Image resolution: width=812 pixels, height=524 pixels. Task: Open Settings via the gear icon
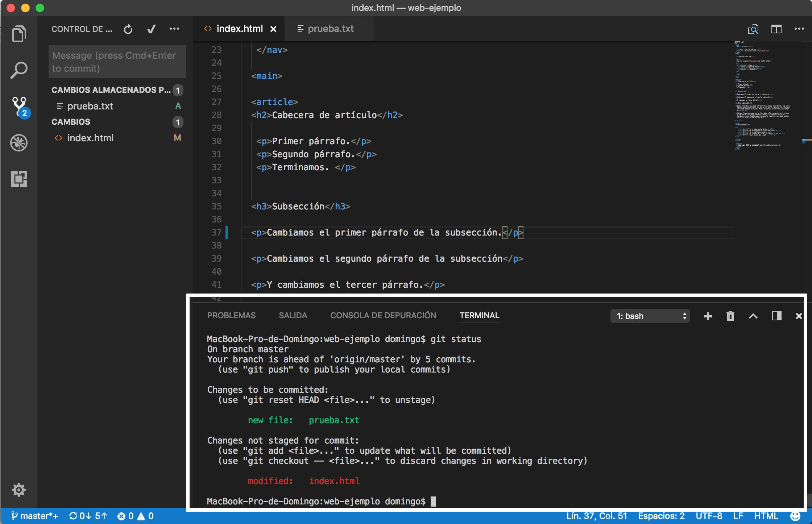(x=19, y=490)
